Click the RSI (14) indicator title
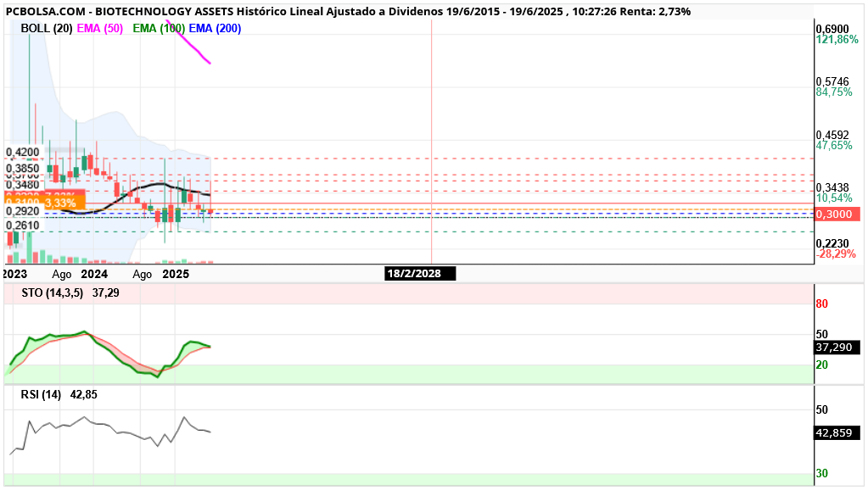Screen dimensions: 868x490 tap(41, 394)
